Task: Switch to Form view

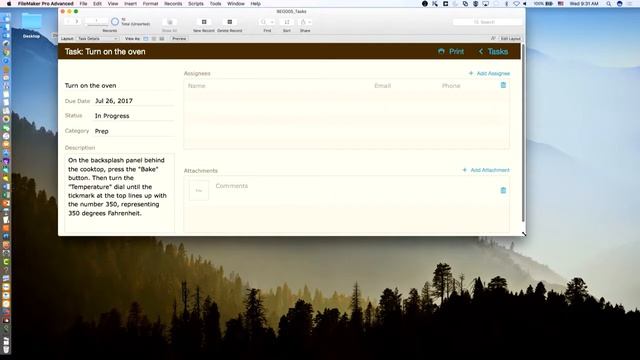Action: (146, 38)
